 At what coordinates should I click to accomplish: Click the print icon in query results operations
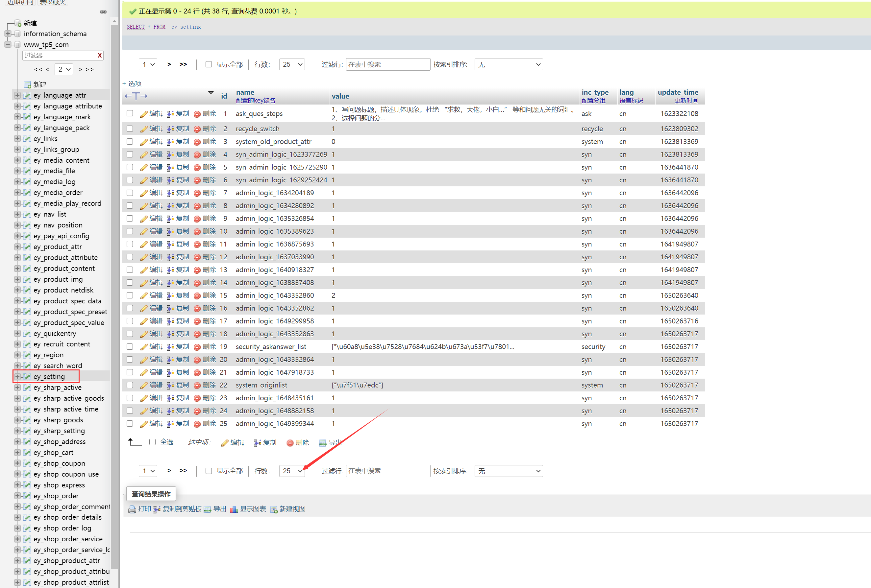click(x=132, y=509)
